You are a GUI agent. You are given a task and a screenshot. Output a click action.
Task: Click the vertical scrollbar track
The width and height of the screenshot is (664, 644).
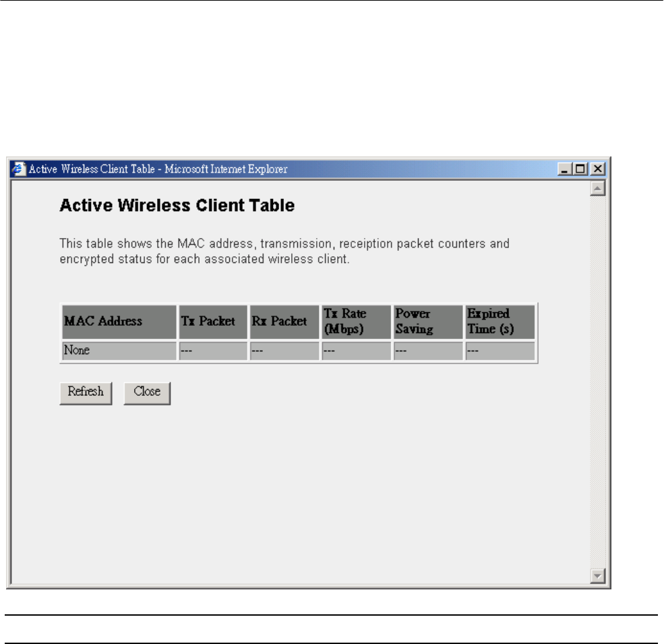[x=597, y=382]
